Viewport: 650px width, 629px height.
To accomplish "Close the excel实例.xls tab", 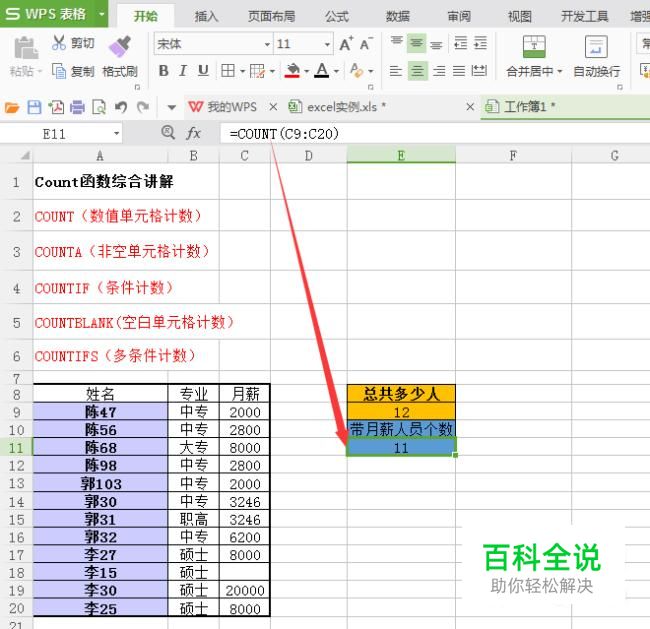I will pos(470,107).
